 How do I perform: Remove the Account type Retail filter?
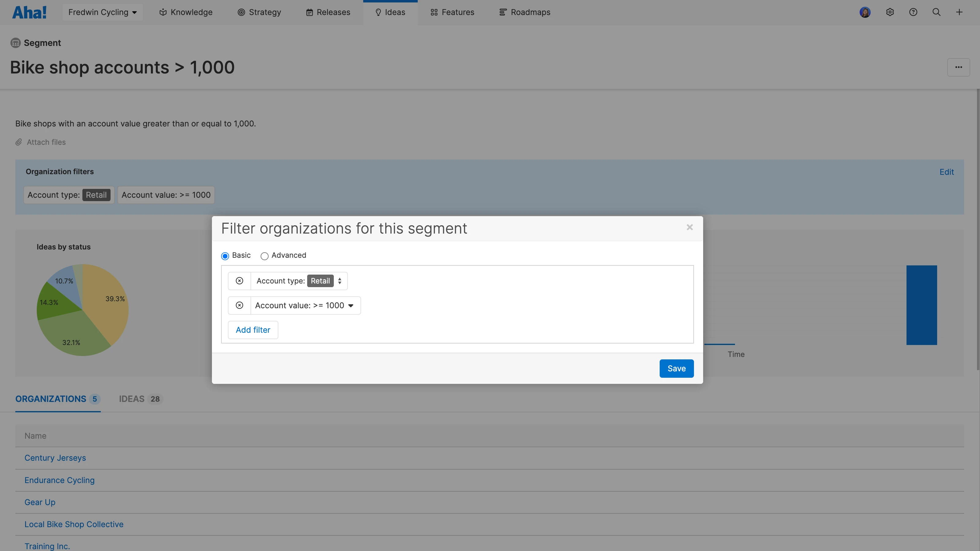pos(239,281)
